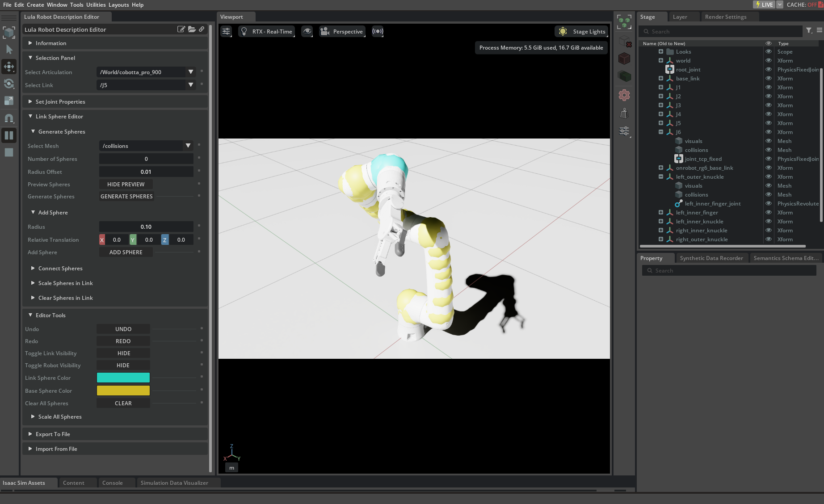Toggle the Stage Lights option in the viewport
Viewport: 824px width, 504px height.
pyautogui.click(x=581, y=31)
